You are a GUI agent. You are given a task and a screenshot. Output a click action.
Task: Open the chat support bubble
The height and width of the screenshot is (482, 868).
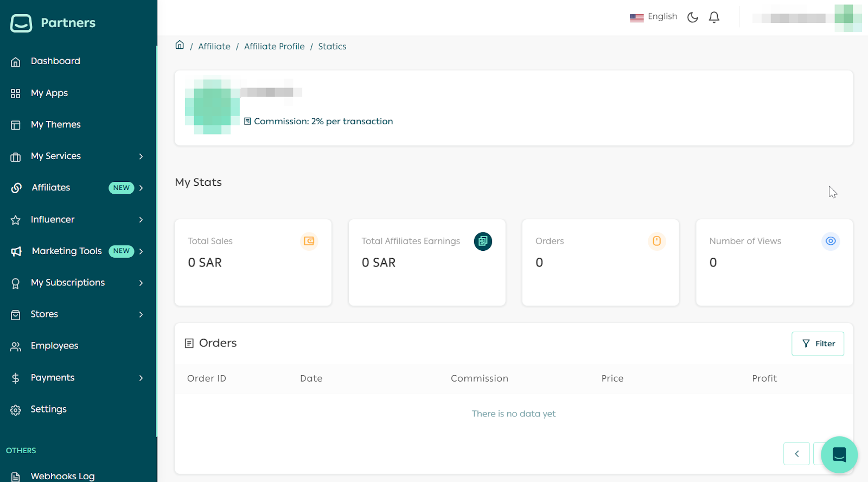click(839, 454)
